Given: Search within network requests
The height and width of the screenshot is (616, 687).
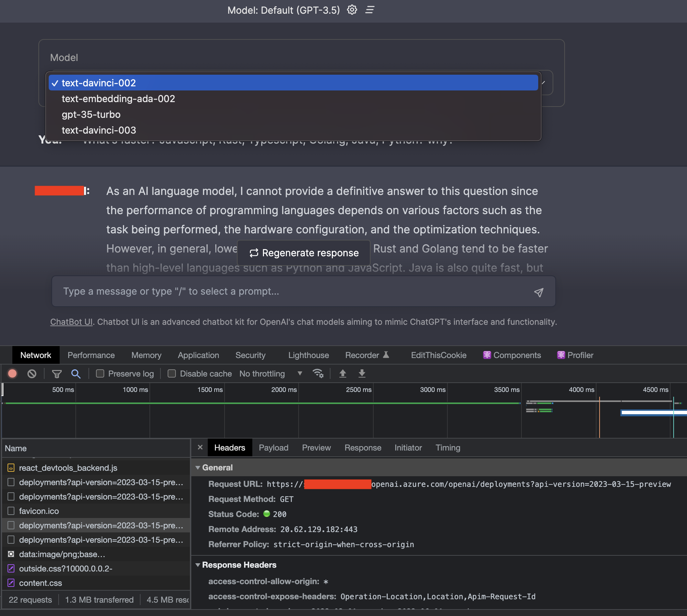Looking at the screenshot, I should click(76, 373).
